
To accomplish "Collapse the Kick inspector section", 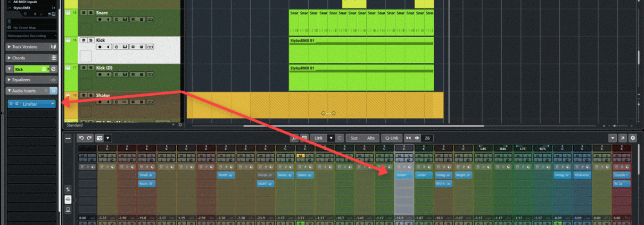I will tap(9, 69).
